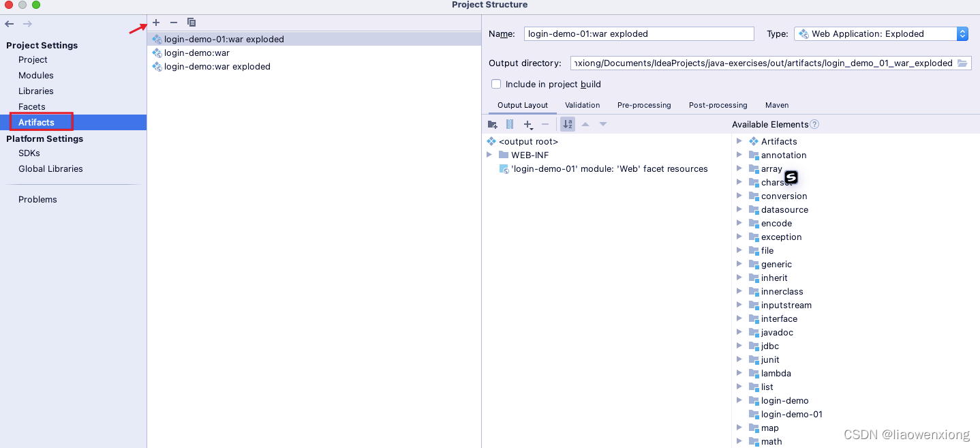Select 'login-demo-01' module Web facet resources
This screenshot has height=448, width=980.
[609, 169]
